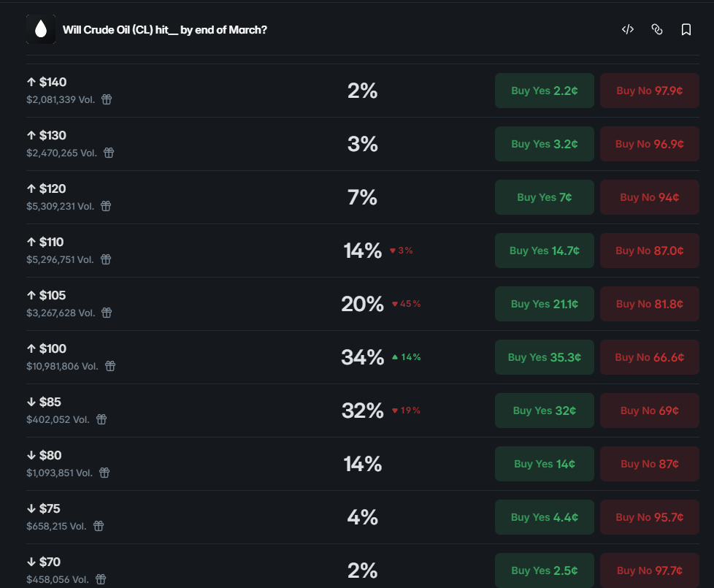Expand the ↓ $80 outcome row
Viewport: 714px width, 588px height.
(x=219, y=464)
